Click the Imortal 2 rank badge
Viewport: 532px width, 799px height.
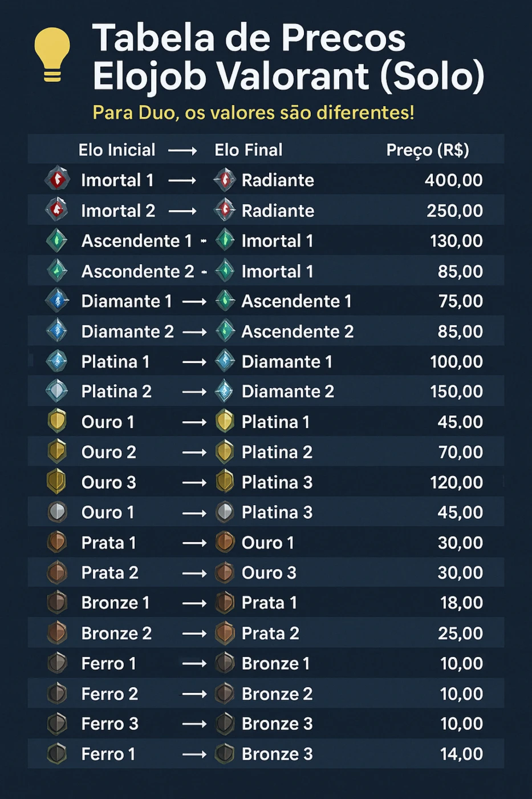pos(57,210)
